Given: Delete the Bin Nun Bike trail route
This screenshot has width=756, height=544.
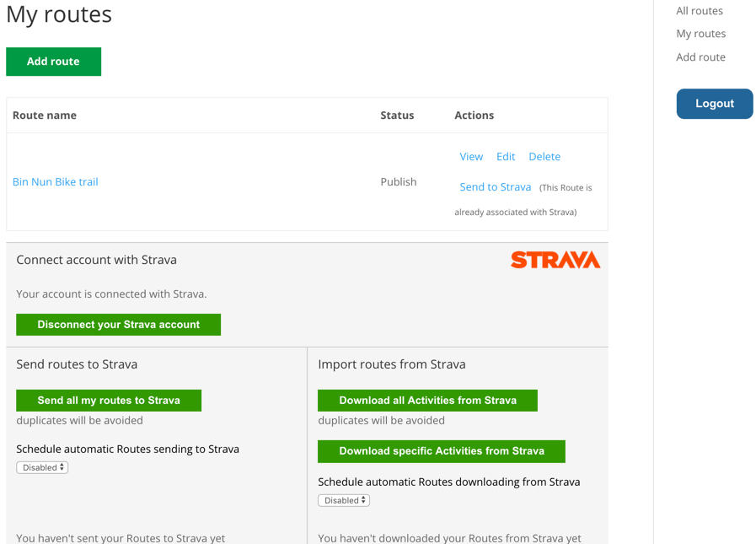Looking at the screenshot, I should click(544, 157).
